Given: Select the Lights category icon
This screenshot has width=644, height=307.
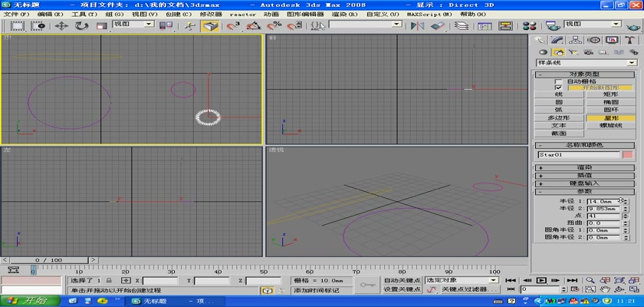Looking at the screenshot, I should click(573, 52).
